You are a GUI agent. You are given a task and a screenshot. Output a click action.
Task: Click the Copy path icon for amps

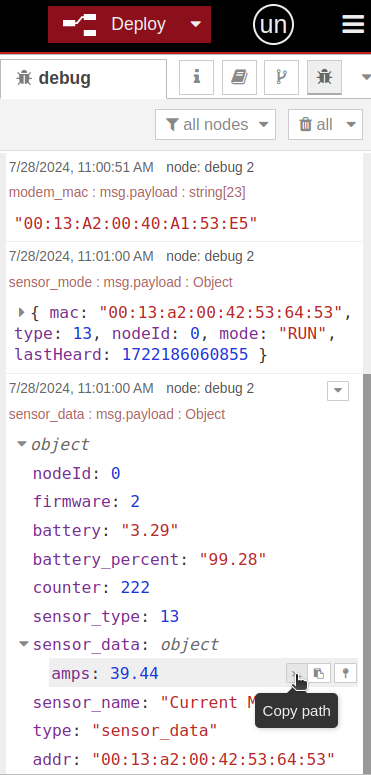pos(296,673)
